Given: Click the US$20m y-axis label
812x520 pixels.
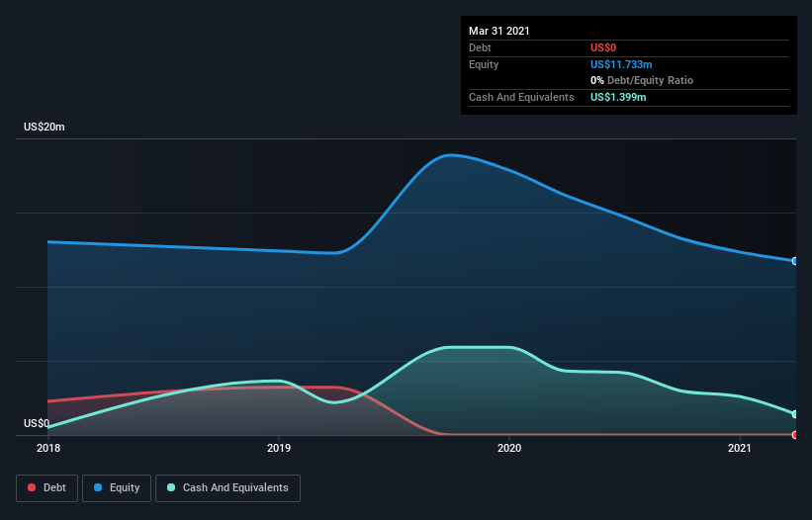Looking at the screenshot, I should point(45,127).
